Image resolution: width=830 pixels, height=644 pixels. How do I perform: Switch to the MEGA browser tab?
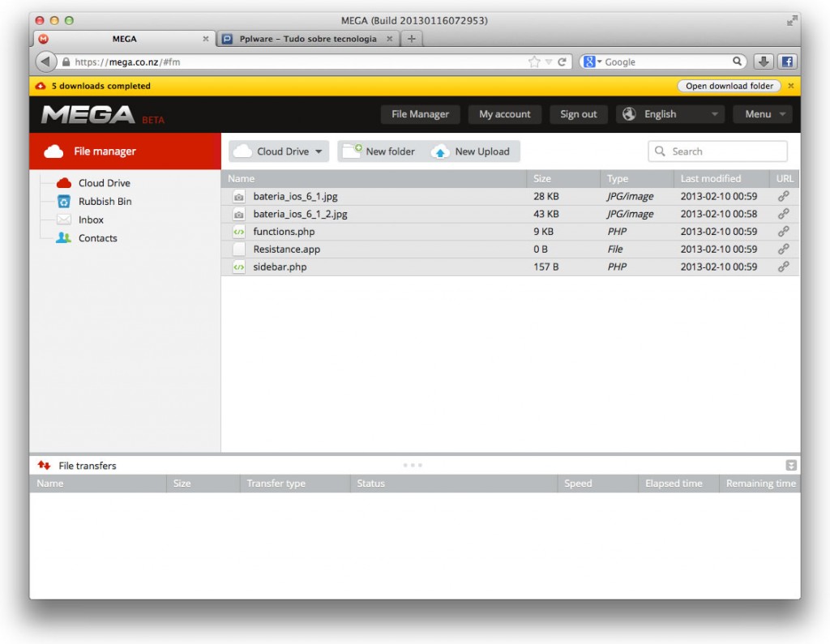pos(124,39)
